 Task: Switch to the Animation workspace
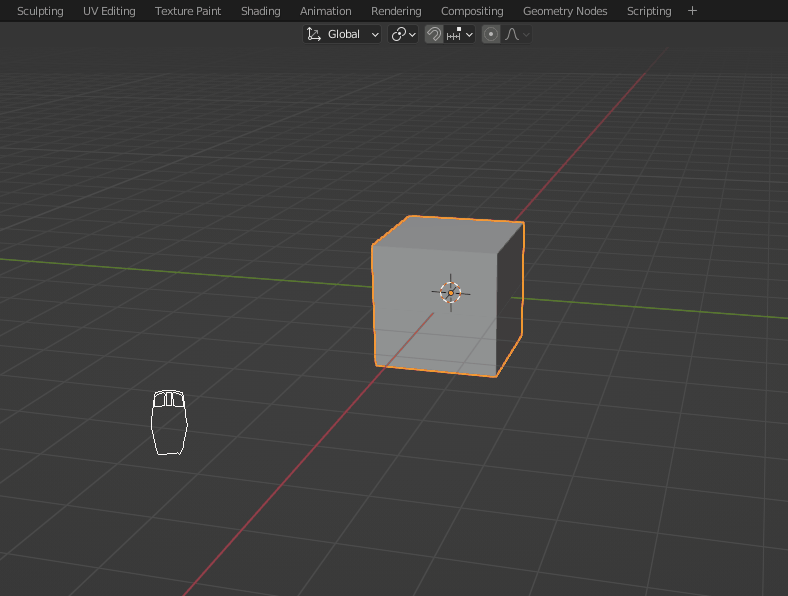326,11
